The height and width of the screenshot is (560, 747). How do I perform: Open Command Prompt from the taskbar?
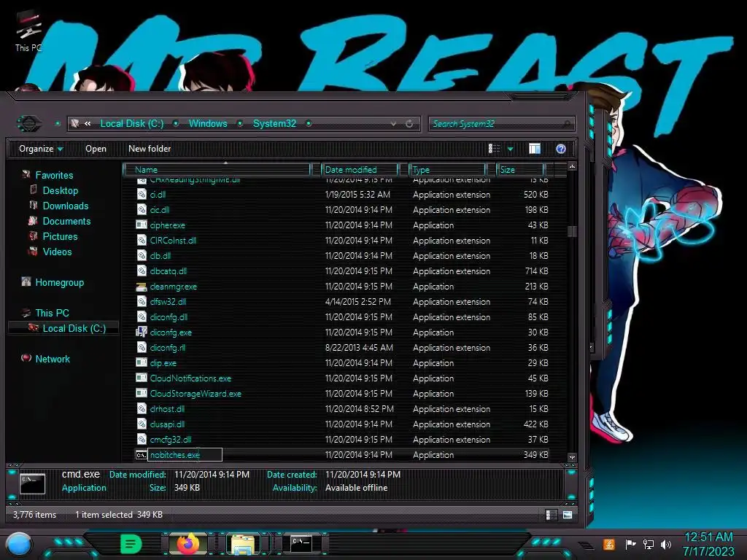pos(301,543)
